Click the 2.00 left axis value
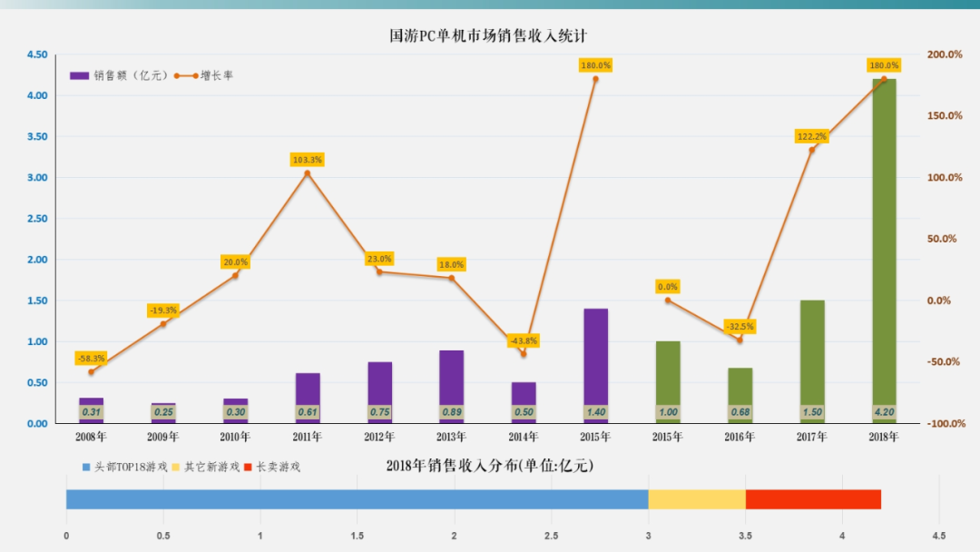 click(37, 260)
